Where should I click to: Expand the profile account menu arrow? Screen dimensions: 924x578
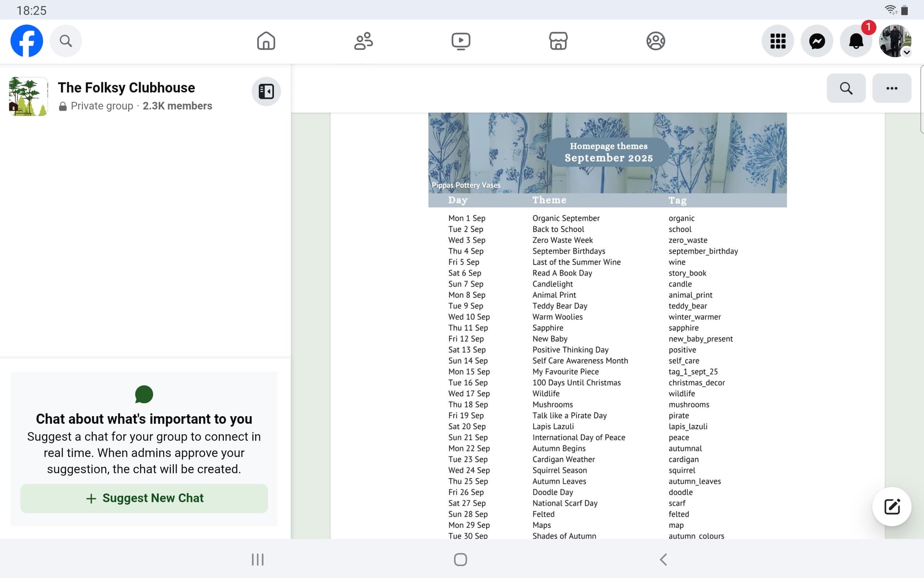coord(907,53)
